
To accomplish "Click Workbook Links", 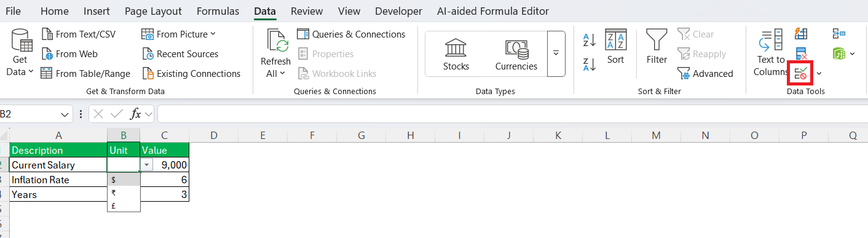I will click(x=337, y=74).
